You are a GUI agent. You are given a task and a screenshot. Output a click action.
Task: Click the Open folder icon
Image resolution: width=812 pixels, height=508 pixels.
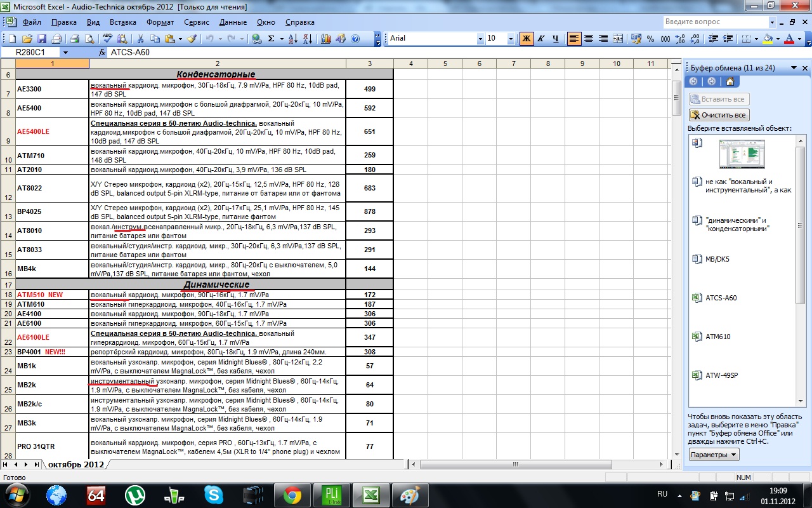pos(27,39)
